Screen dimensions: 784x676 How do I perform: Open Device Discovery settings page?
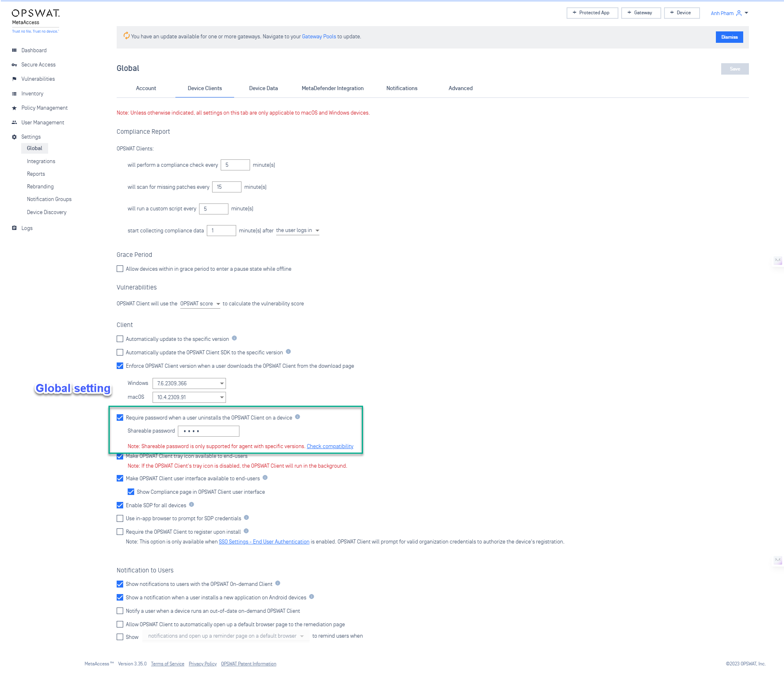pos(47,212)
